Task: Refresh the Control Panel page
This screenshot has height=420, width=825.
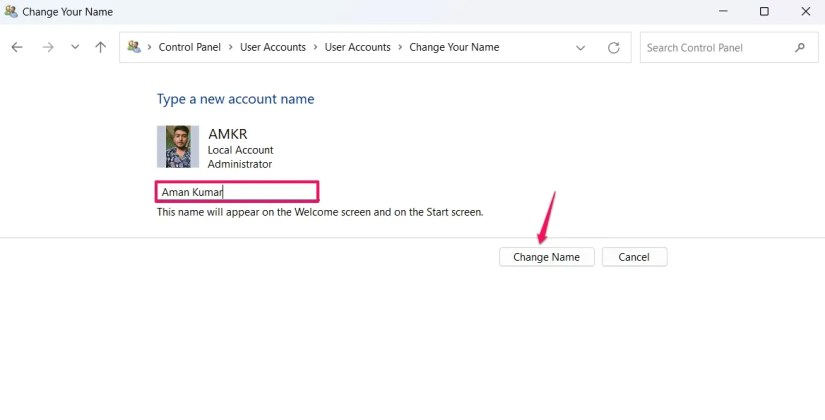Action: point(614,47)
